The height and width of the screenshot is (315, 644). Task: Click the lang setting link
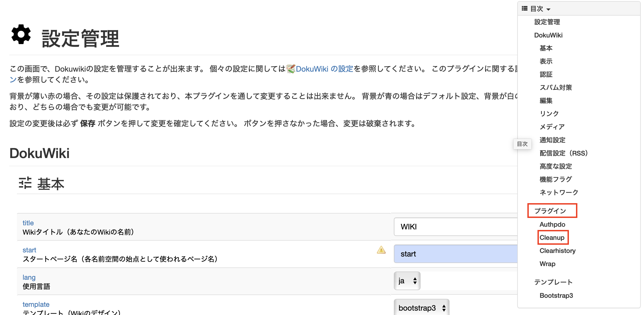click(x=29, y=277)
